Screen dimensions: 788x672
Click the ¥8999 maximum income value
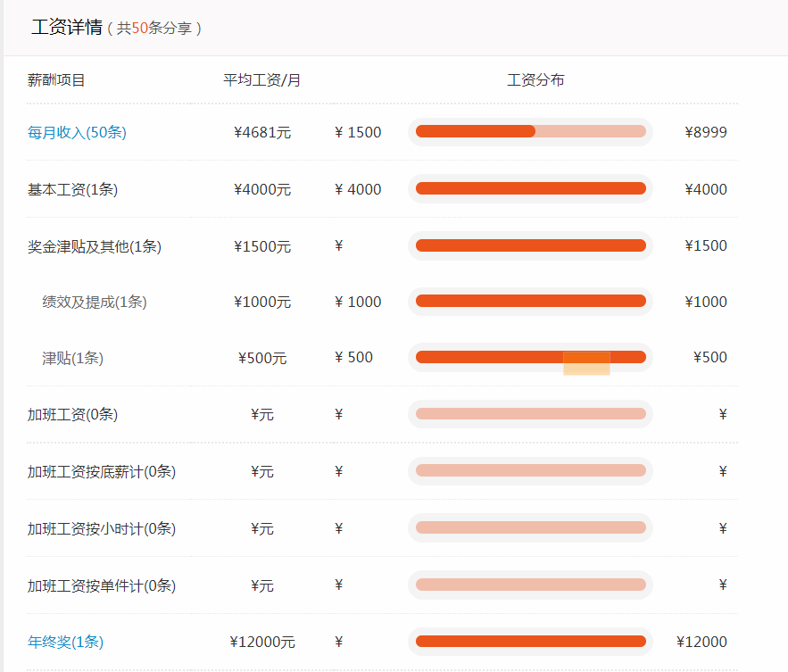coord(705,132)
